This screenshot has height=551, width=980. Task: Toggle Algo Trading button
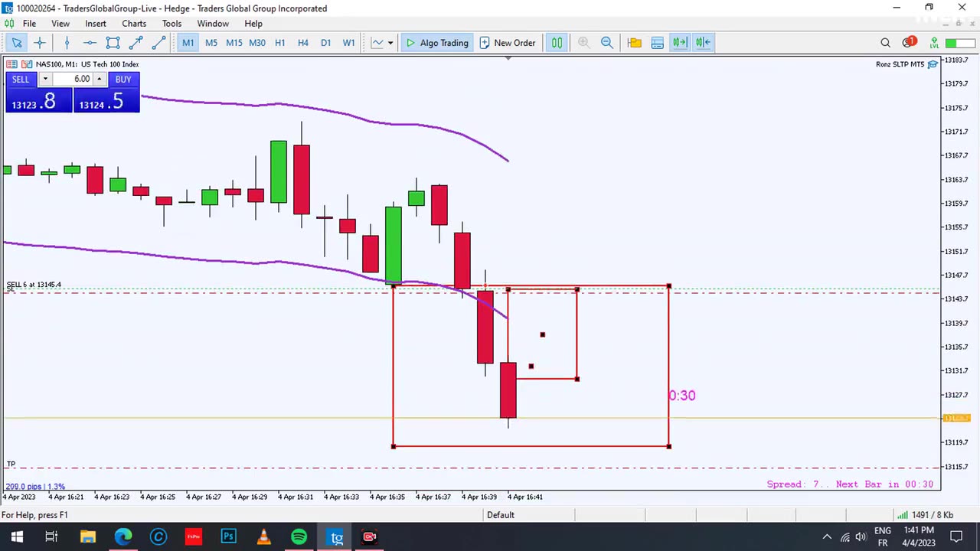(436, 43)
